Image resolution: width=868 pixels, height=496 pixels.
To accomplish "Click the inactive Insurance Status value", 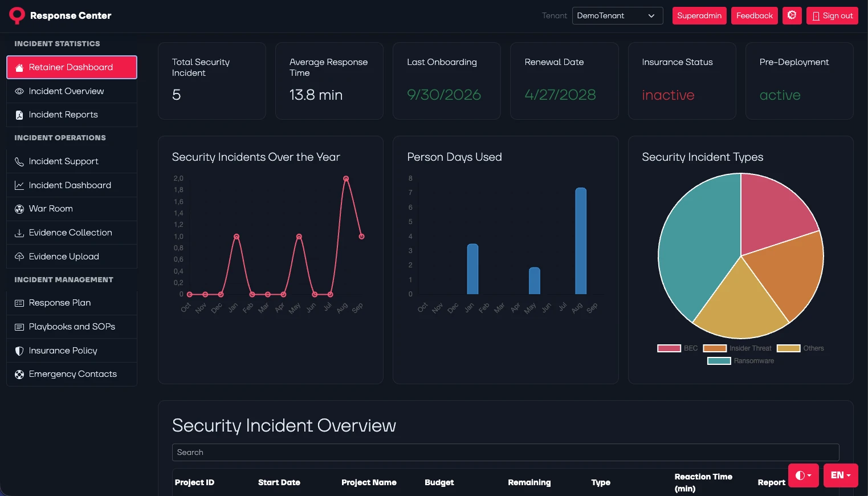I will [x=668, y=95].
